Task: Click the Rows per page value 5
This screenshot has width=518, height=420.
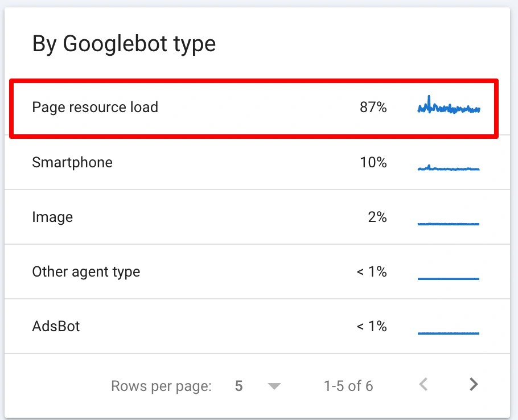Action: 239,386
